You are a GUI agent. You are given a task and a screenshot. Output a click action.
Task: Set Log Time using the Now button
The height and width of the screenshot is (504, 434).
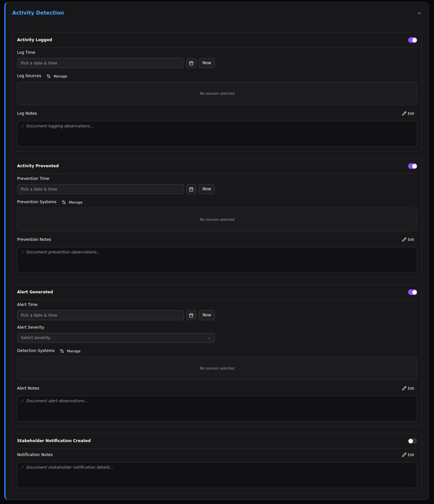point(206,63)
